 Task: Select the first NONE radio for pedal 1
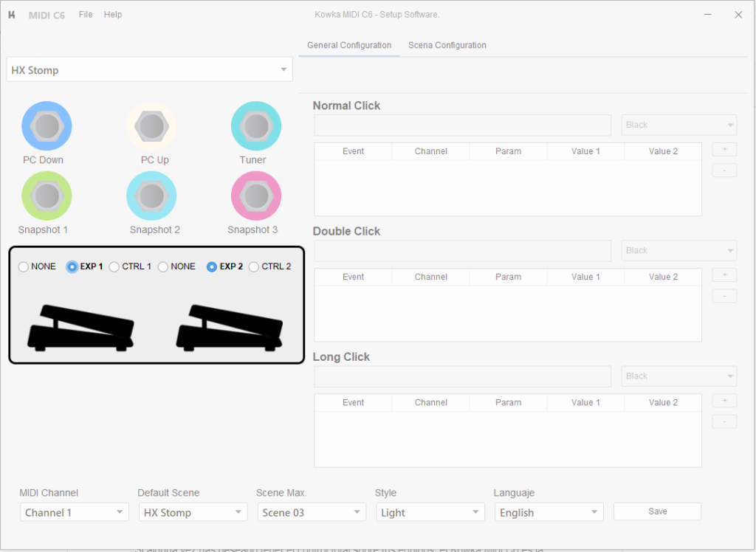(23, 266)
